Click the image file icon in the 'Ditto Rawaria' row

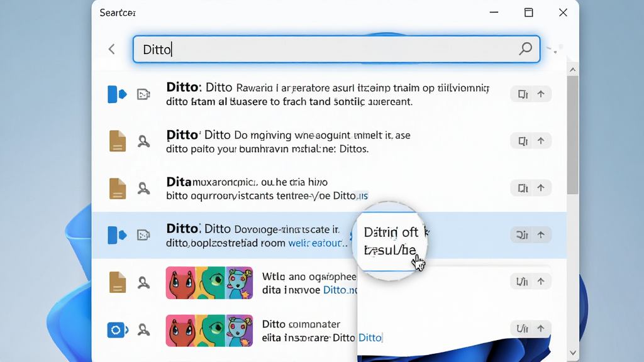(x=143, y=94)
